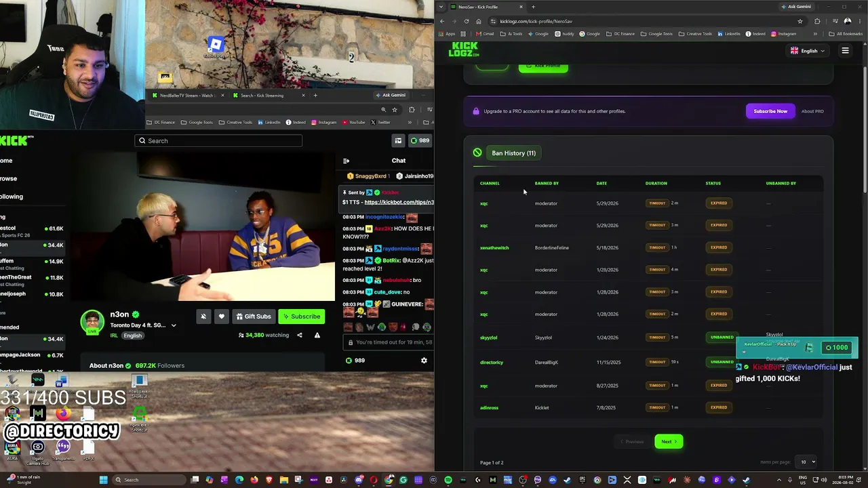Open the adinross channel link

pyautogui.click(x=489, y=408)
